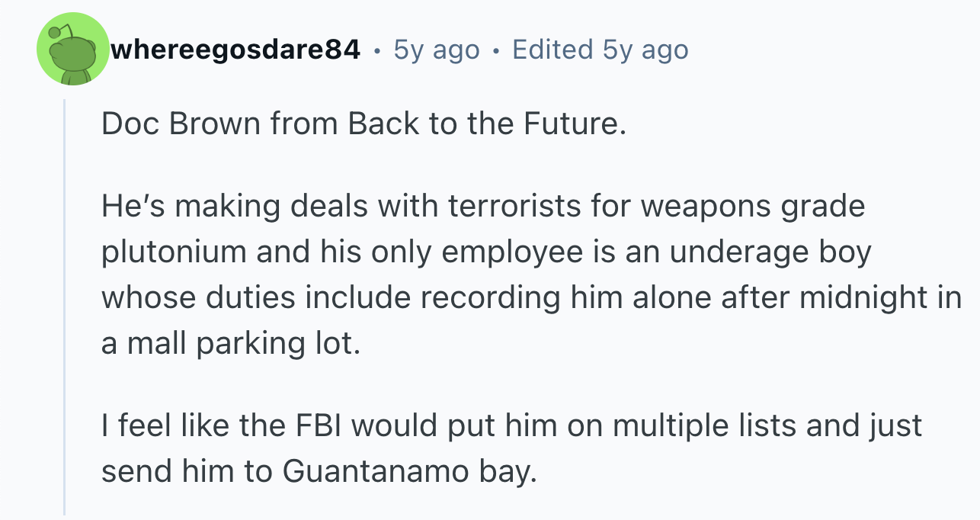This screenshot has height=520, width=980.
Task: Click the Edited 5y ago label
Action: (600, 50)
